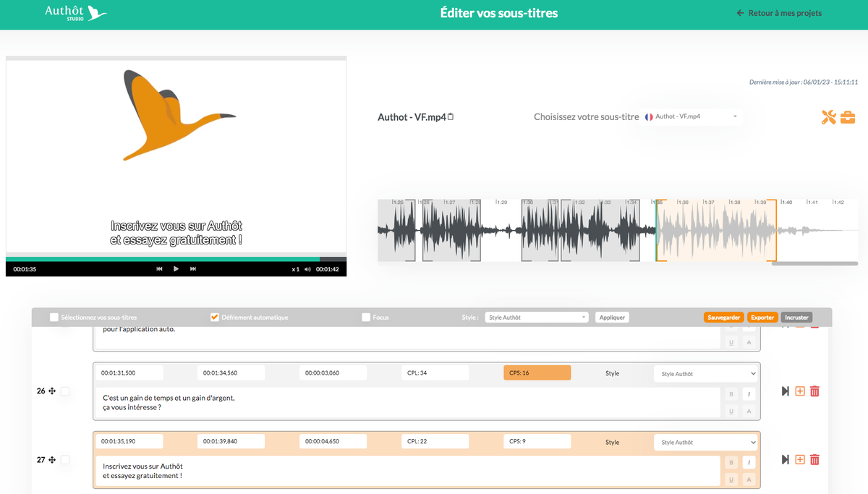Open the style dropdown of subtitle 26

pos(706,374)
